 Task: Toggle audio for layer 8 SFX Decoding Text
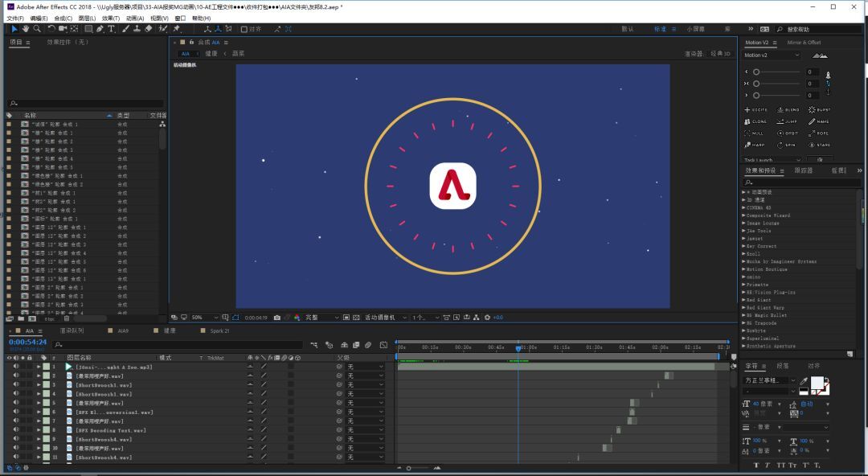point(16,430)
